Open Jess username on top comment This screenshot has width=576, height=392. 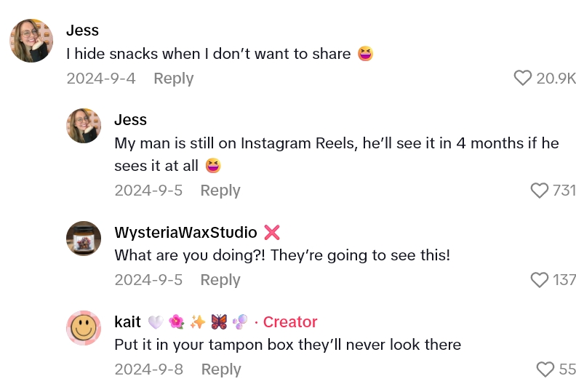pos(82,30)
